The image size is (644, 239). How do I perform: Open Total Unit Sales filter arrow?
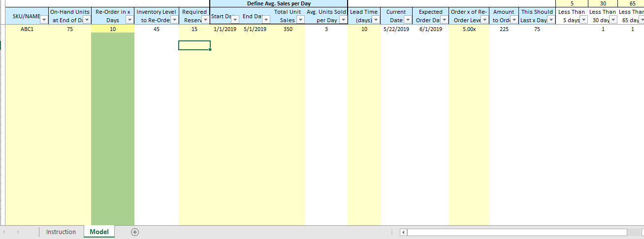point(300,20)
